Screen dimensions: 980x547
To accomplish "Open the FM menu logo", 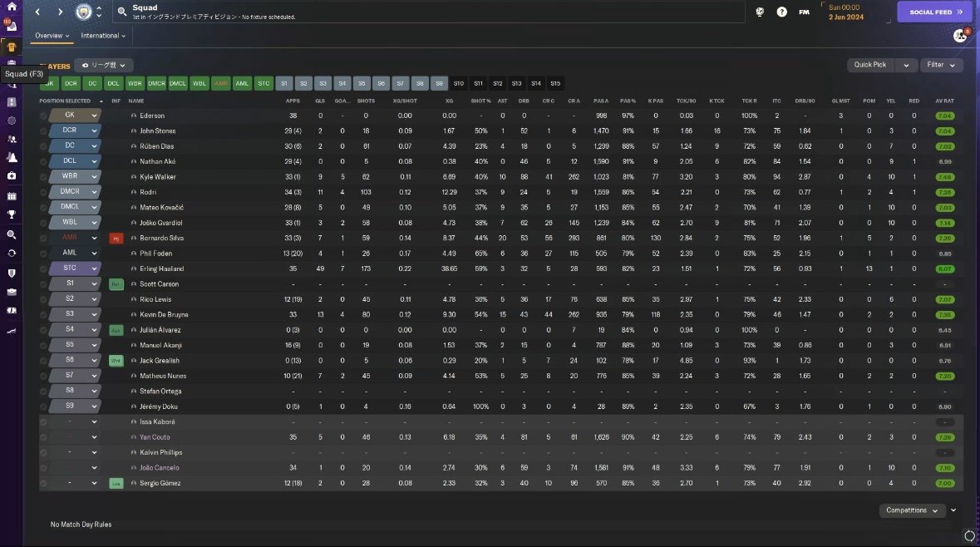I will tap(804, 12).
